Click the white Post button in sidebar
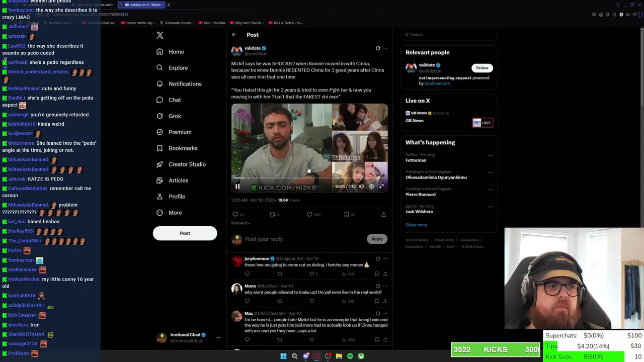This screenshot has height=362, width=644. 185,233
